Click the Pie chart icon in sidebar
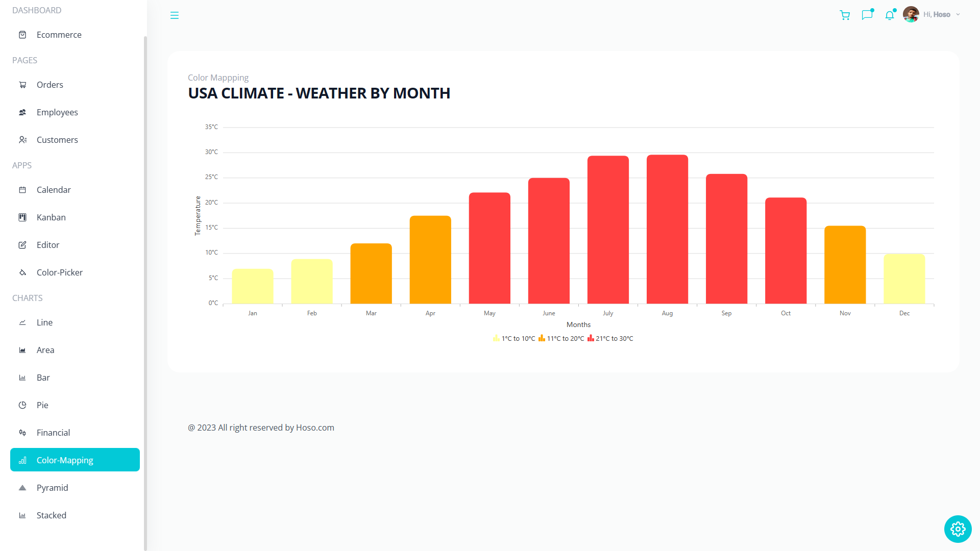980x551 pixels. [22, 405]
